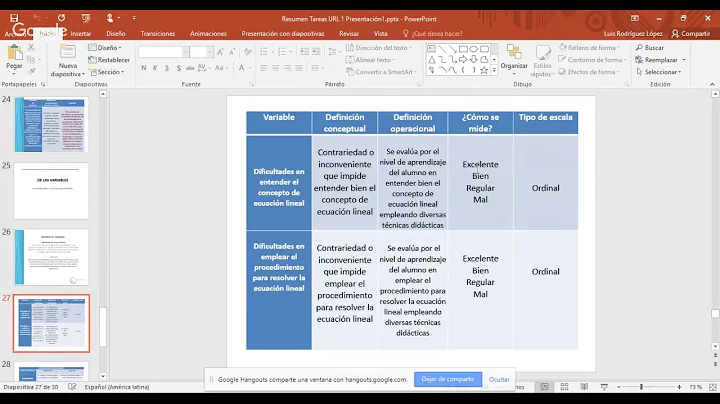Toggle center text alignment button

[x=276, y=68]
